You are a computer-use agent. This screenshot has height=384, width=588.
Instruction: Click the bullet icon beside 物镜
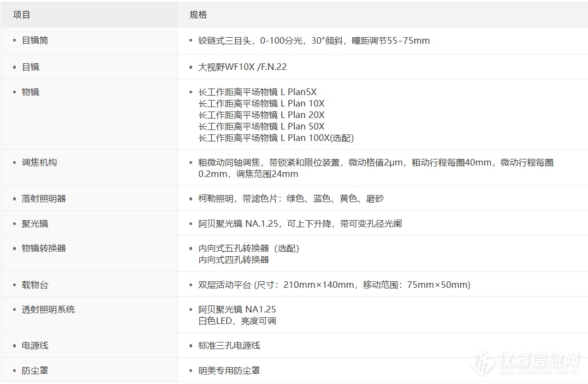[x=13, y=92]
